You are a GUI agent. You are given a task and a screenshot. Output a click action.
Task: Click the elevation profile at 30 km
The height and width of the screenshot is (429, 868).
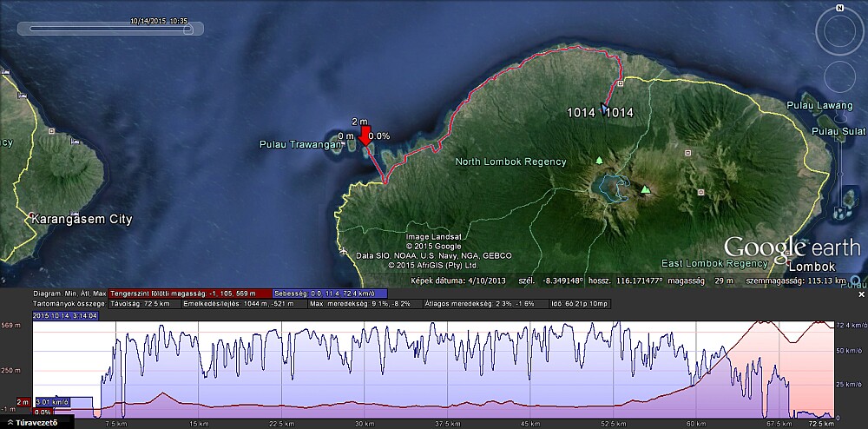[x=365, y=404]
